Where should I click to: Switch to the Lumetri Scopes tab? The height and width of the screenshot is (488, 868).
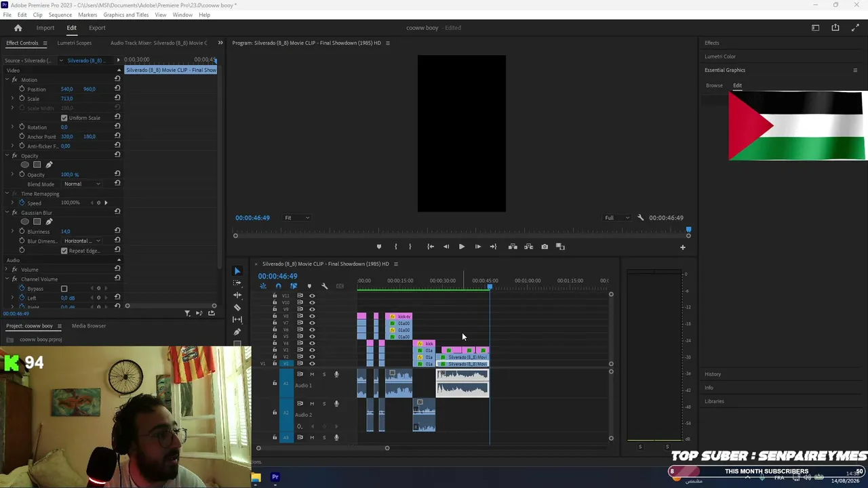[x=75, y=43]
